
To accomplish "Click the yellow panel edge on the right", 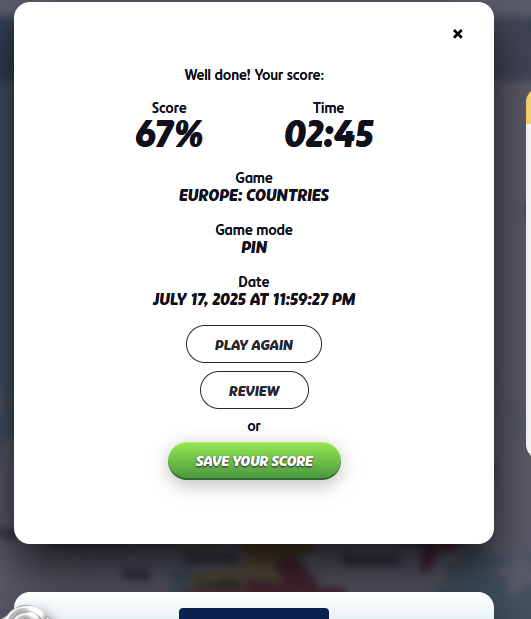I will click(529, 109).
